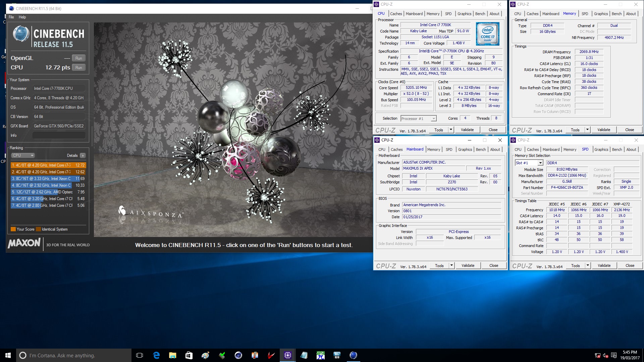Select ranking row 7 with score 5.06

click(x=48, y=205)
